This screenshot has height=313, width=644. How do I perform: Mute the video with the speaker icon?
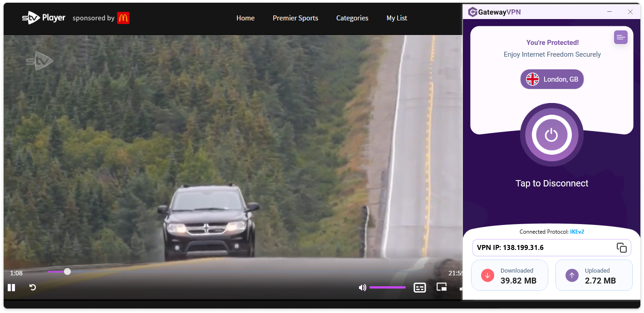362,288
